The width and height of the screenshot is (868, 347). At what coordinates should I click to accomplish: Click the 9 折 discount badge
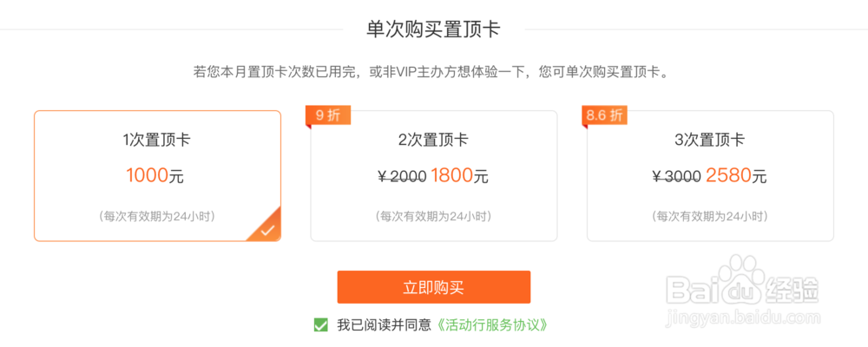coord(328,115)
